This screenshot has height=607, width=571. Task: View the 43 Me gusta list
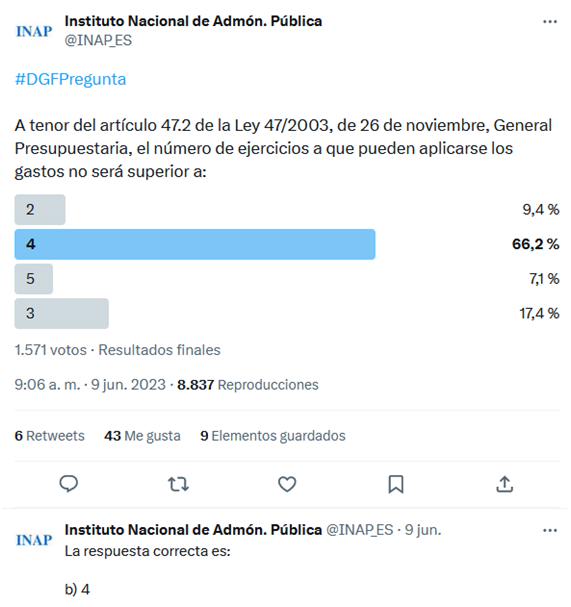point(142,436)
